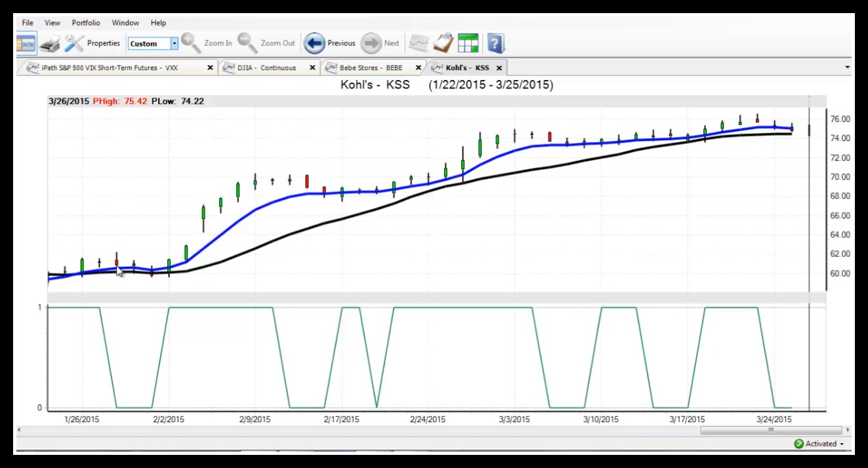Click the chart thumbnail toolbar icon
Viewport: 868px width, 468px height.
[418, 43]
